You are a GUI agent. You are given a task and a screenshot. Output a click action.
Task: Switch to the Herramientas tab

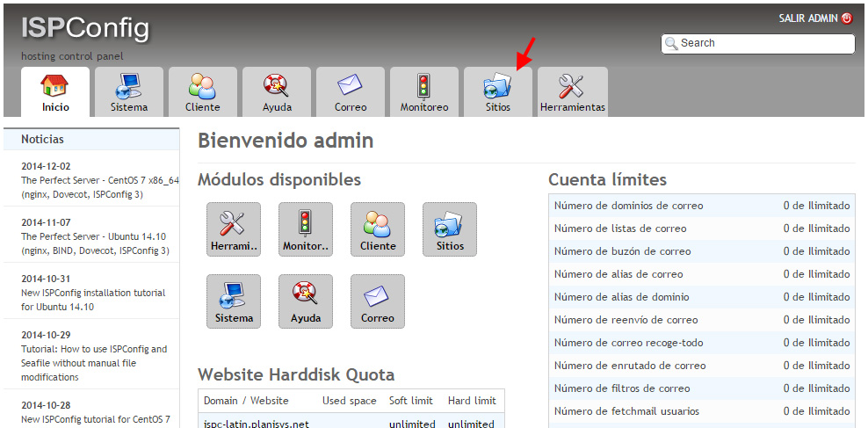[573, 92]
